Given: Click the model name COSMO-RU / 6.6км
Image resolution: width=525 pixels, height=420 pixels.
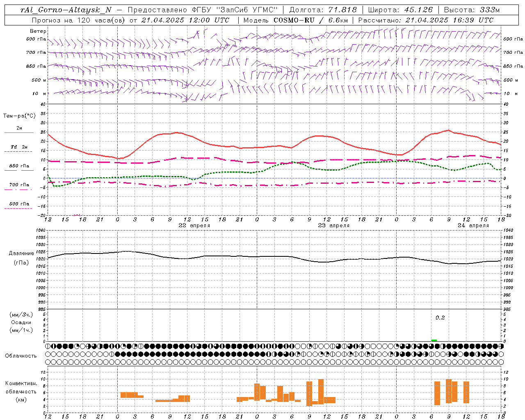Looking at the screenshot, I should click(311, 20).
